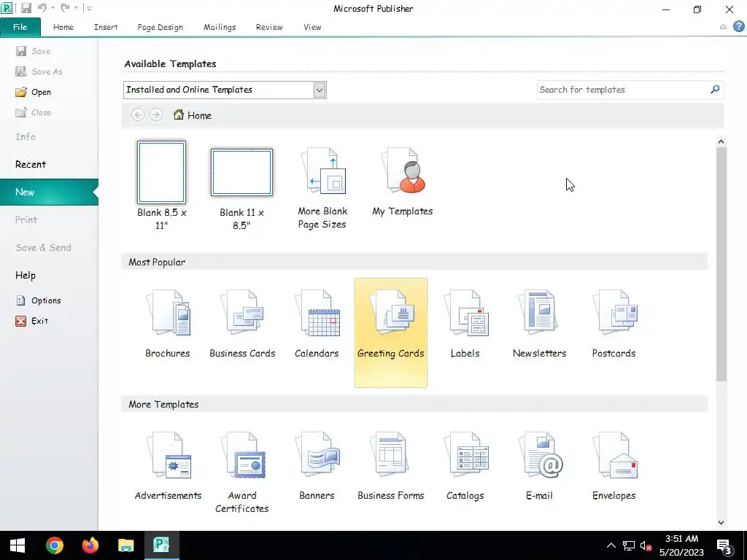Open the E-mail template category
The image size is (747, 560).
pos(539,467)
